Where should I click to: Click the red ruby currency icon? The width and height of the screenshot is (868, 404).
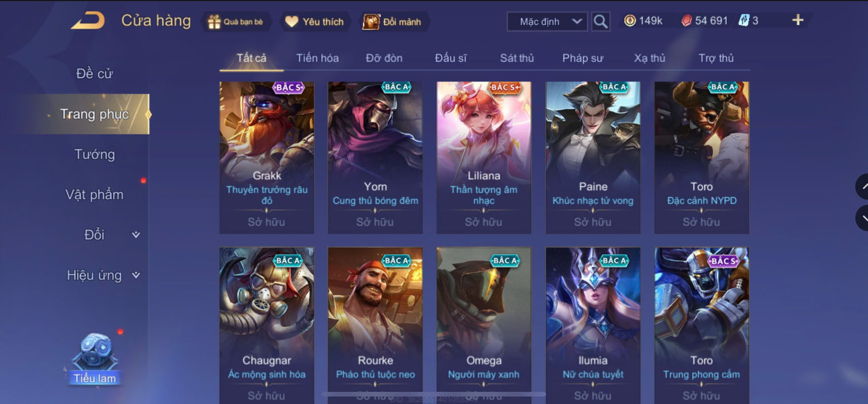coord(686,21)
